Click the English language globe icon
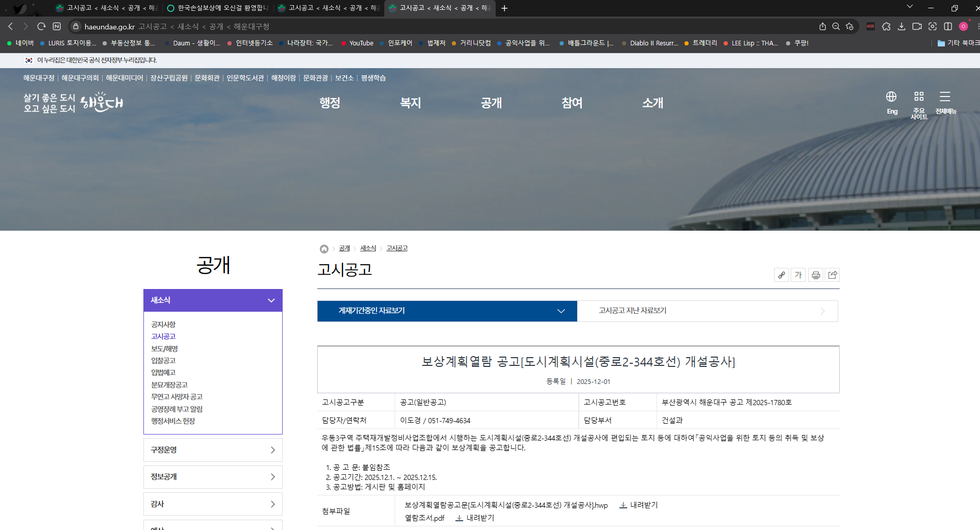The image size is (980, 530). coord(891,97)
